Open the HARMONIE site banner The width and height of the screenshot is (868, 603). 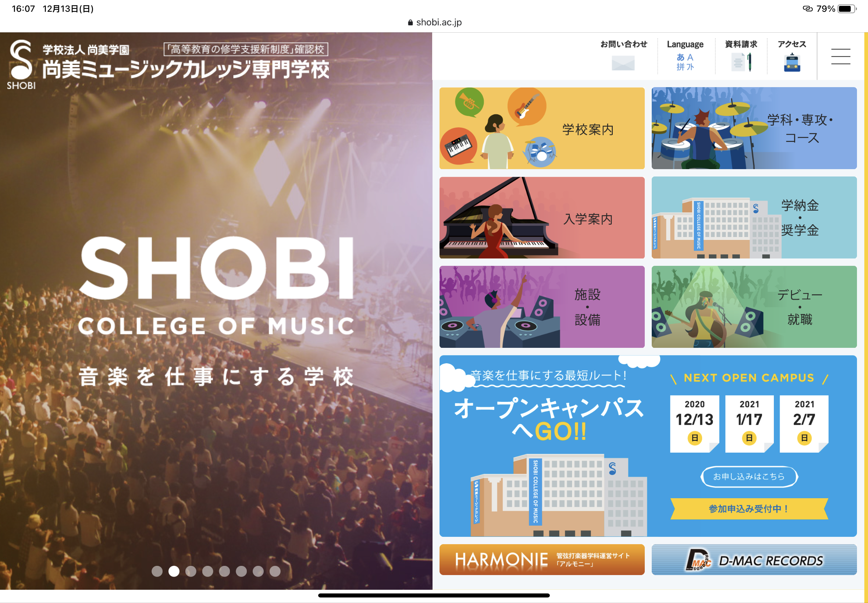(x=542, y=560)
